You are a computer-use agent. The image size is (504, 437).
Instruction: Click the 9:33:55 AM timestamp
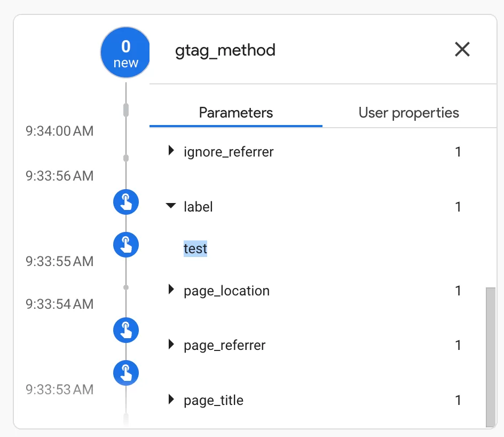click(x=59, y=261)
